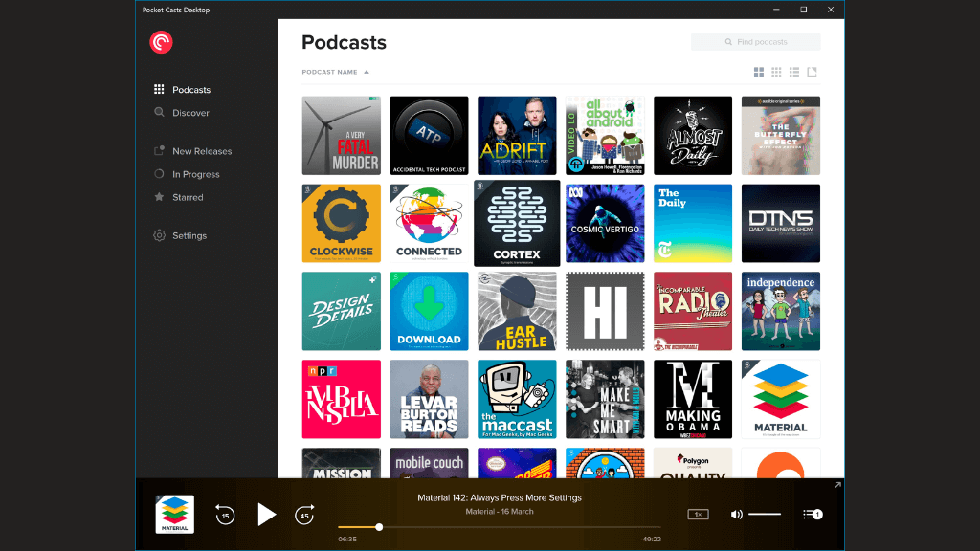Image resolution: width=980 pixels, height=551 pixels.
Task: Open the DTNS podcast
Action: coord(781,223)
